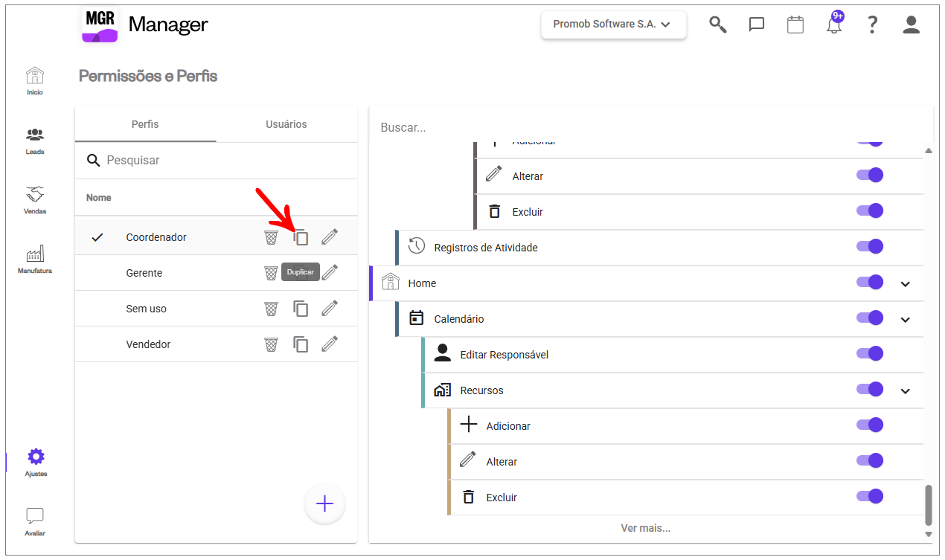Click the Registros de Atividade label

pyautogui.click(x=486, y=248)
